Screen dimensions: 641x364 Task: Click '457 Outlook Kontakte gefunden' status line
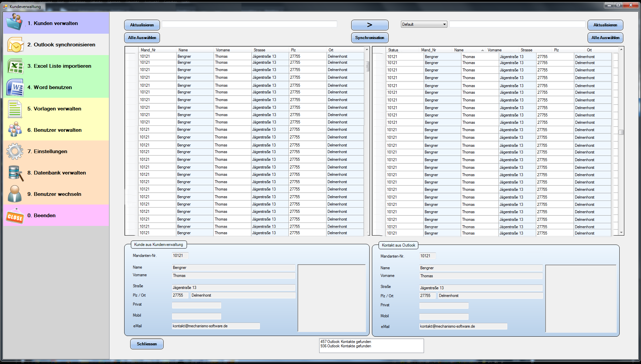[x=346, y=342]
